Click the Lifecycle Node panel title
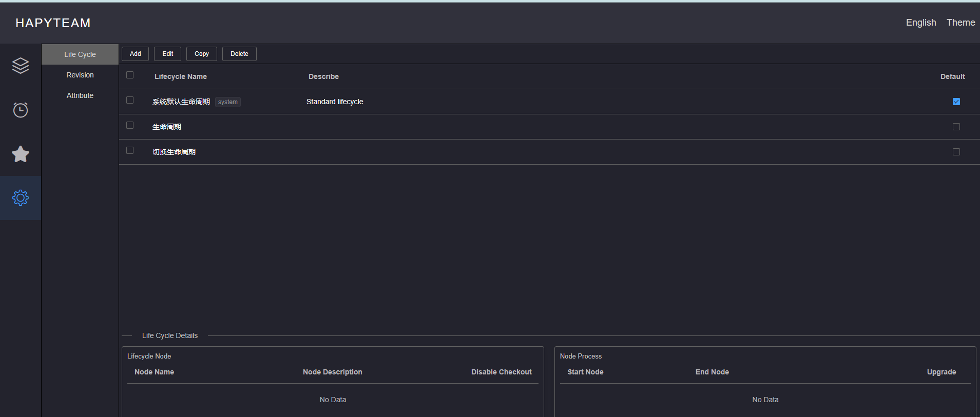The image size is (980, 417). 149,356
